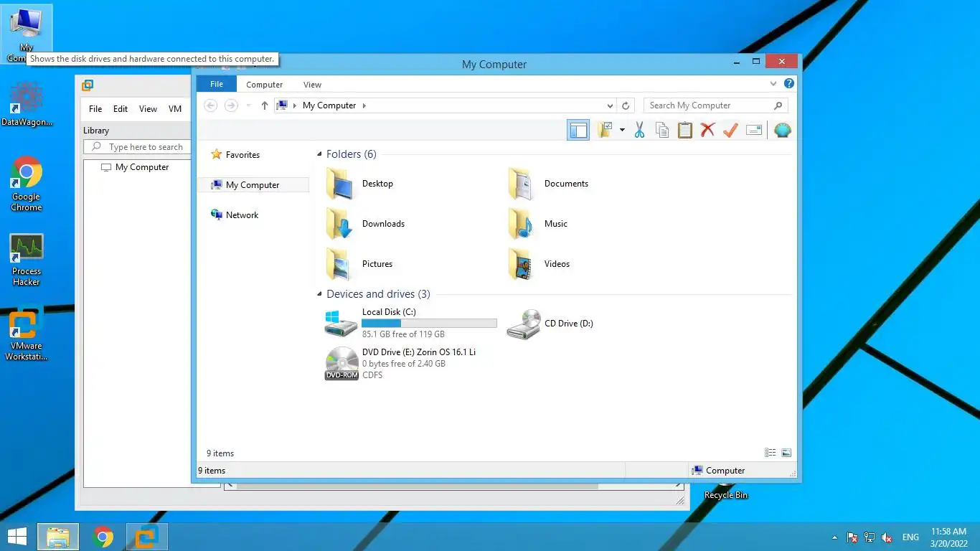Switch to the Computer ribbon tab
This screenshot has height=551, width=980.
pyautogui.click(x=265, y=85)
